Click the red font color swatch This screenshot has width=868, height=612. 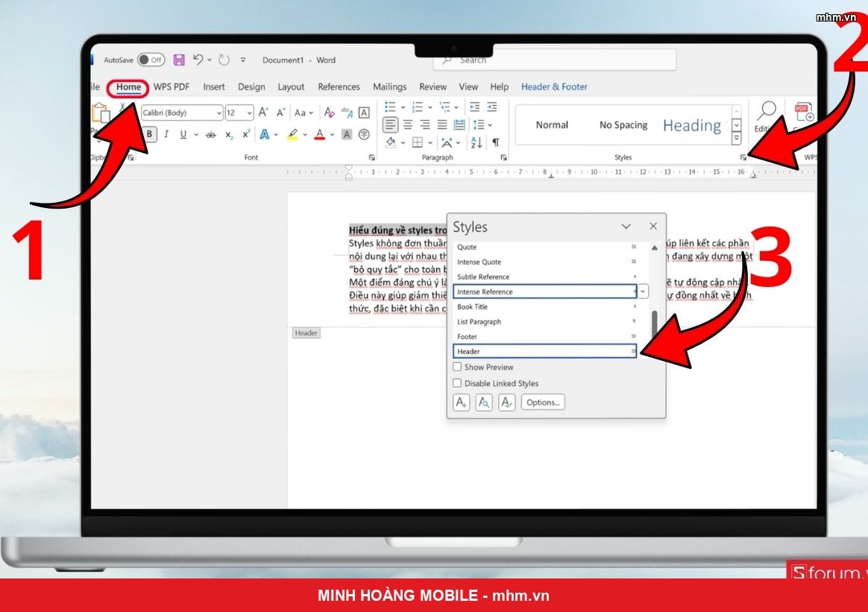pyautogui.click(x=319, y=134)
